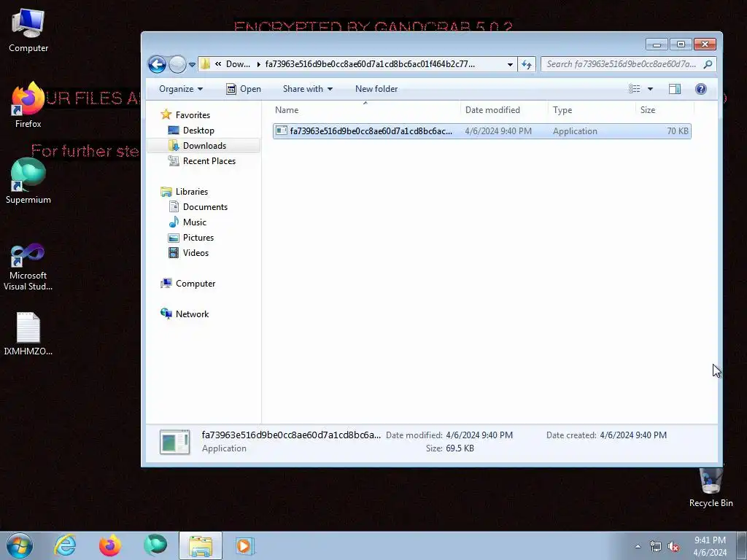This screenshot has width=747, height=560.
Task: Select the Firefox desktop shortcut
Action: [28, 105]
